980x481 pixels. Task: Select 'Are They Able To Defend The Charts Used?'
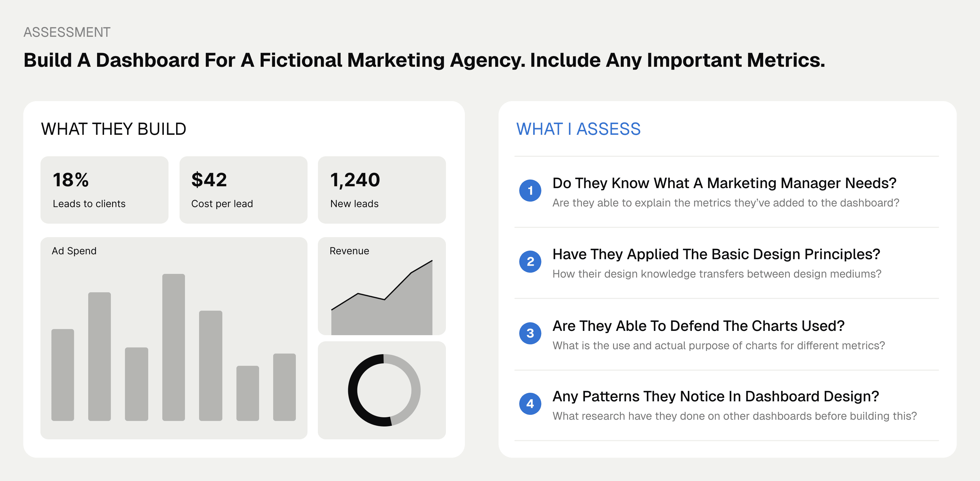698,326
